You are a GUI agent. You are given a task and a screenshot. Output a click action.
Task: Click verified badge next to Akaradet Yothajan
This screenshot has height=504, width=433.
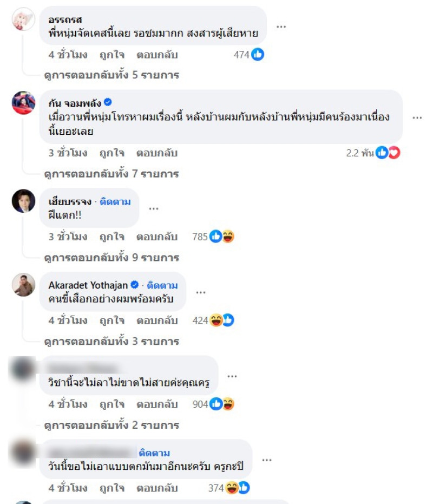point(135,285)
